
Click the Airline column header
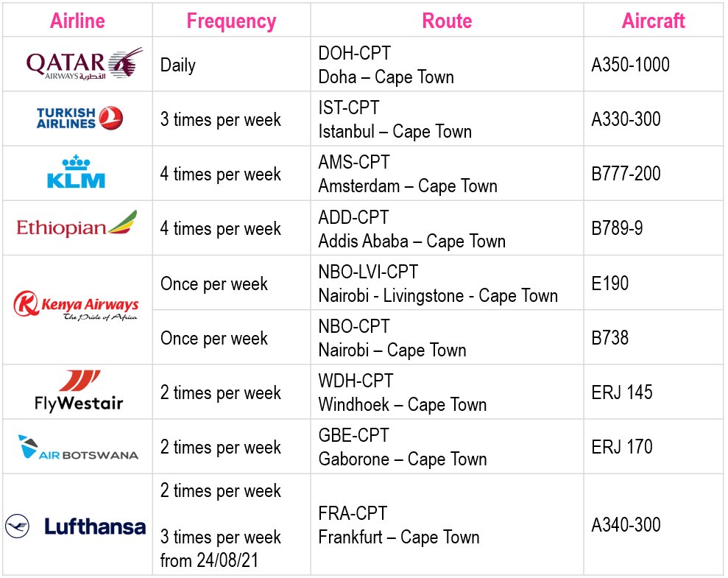click(x=77, y=21)
